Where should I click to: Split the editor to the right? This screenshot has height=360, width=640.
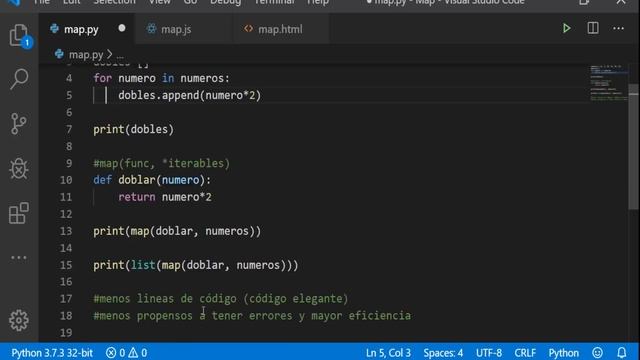(593, 28)
